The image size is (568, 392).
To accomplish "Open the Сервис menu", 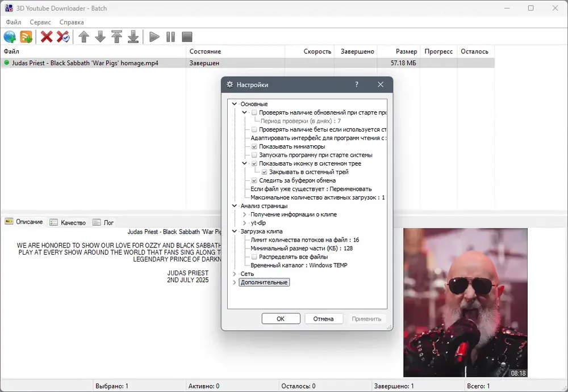I will (x=40, y=22).
